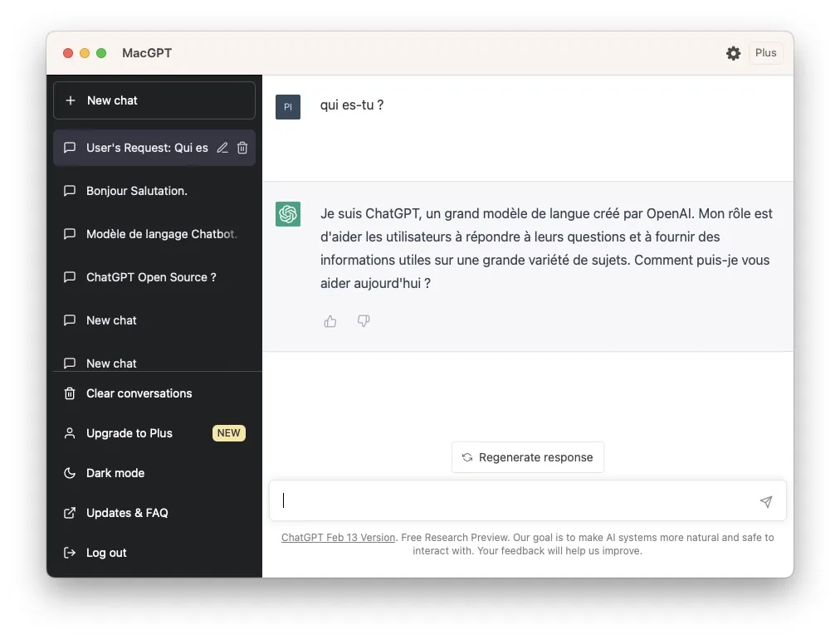Click chat bubble icon next to Modèle de langage

pyautogui.click(x=70, y=234)
